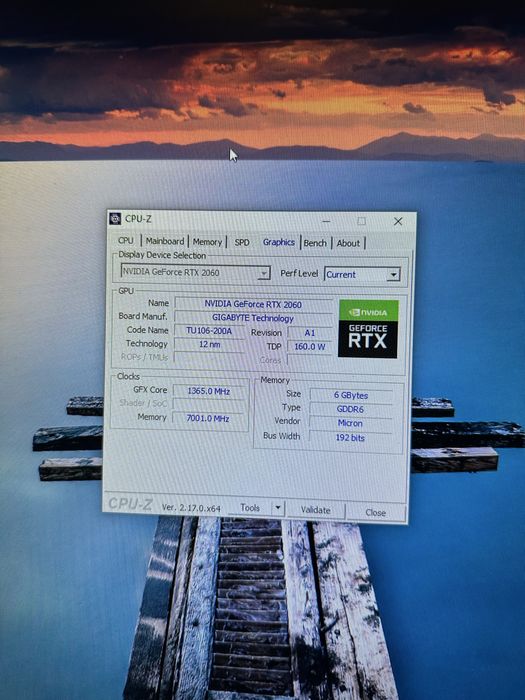The height and width of the screenshot is (700, 525).
Task: Go to the SPD tab
Action: pos(242,242)
